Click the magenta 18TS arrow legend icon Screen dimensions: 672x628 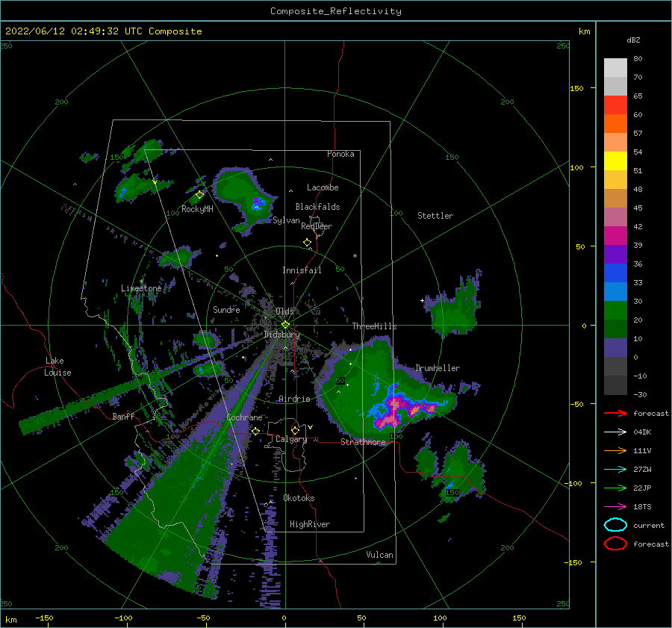click(615, 507)
